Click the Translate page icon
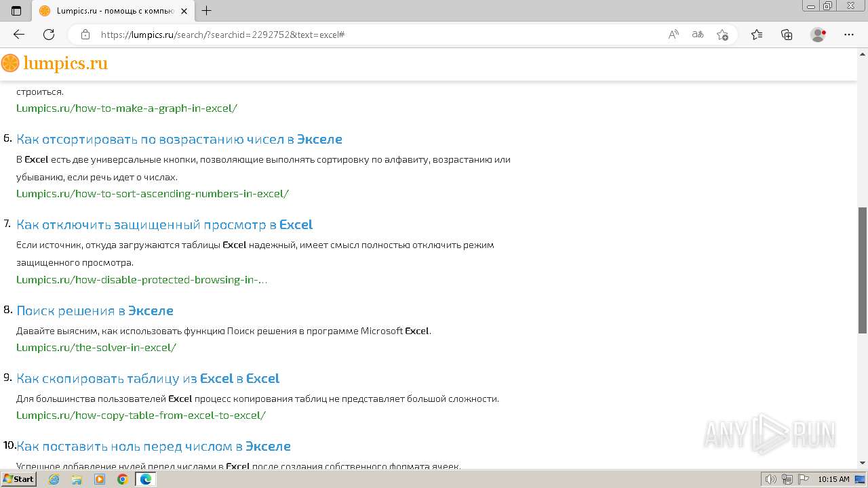This screenshot has height=488, width=868. (x=698, y=35)
